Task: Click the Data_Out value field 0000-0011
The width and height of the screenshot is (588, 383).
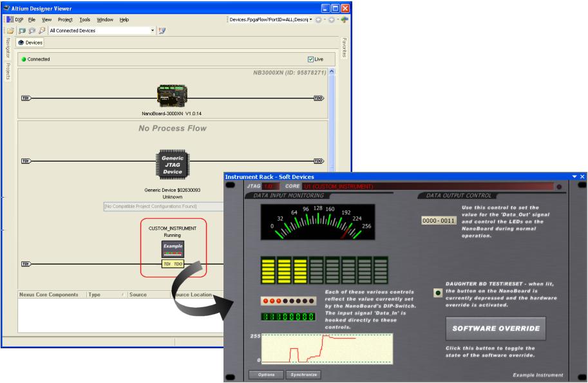Action: (x=439, y=221)
